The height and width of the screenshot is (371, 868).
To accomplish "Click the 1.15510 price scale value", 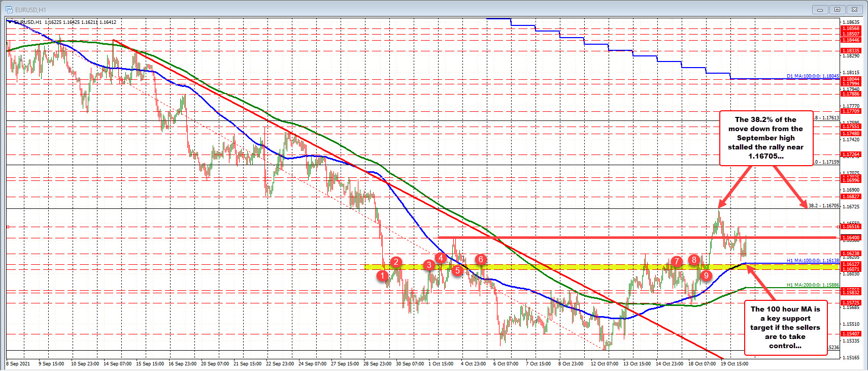I will (x=851, y=324).
